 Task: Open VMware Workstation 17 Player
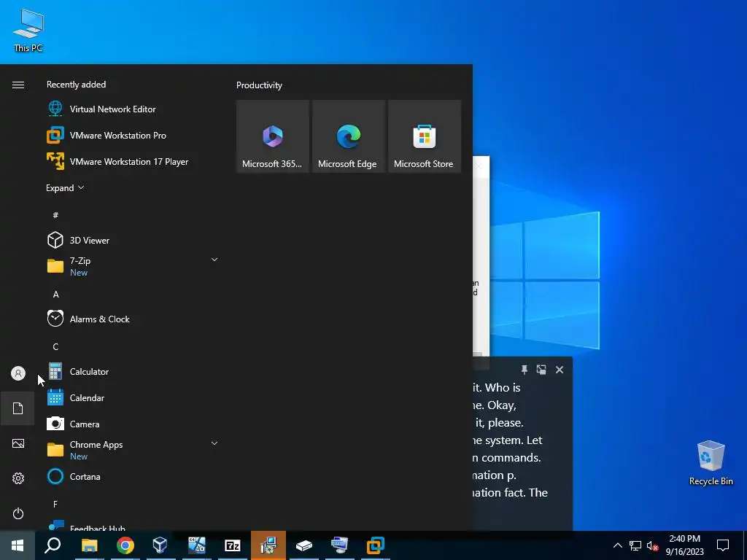(133, 161)
